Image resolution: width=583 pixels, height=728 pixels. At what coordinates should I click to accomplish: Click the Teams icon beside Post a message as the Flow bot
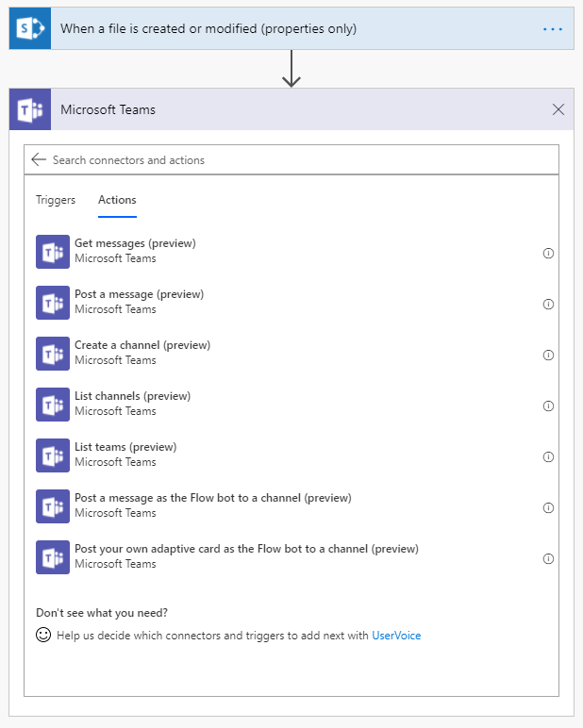coord(53,506)
